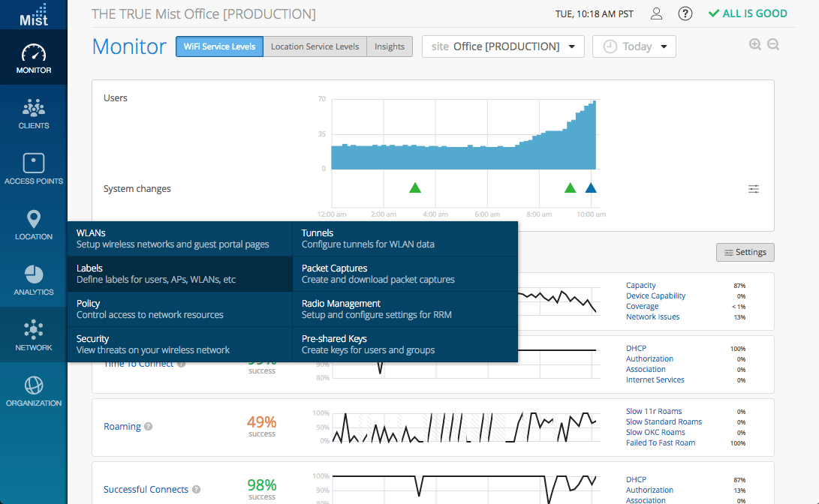
Task: Select Tunnels from the Network menu
Action: click(405, 238)
